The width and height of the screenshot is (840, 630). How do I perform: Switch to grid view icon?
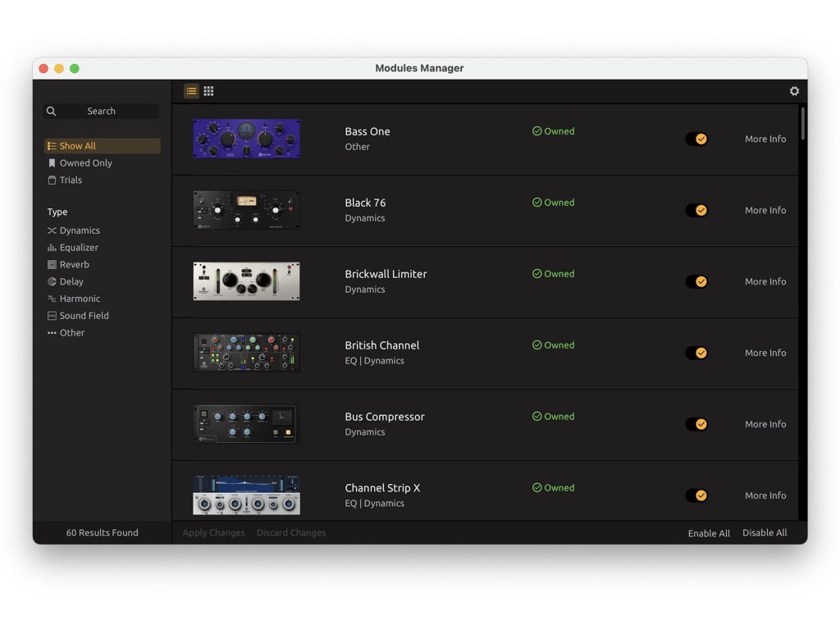pyautogui.click(x=209, y=91)
